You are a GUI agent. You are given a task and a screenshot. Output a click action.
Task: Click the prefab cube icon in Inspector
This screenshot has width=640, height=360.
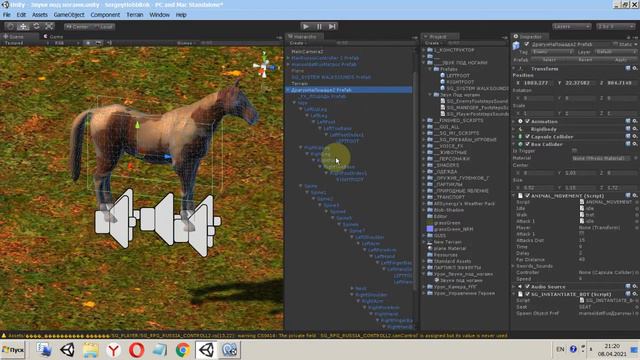tap(516, 45)
